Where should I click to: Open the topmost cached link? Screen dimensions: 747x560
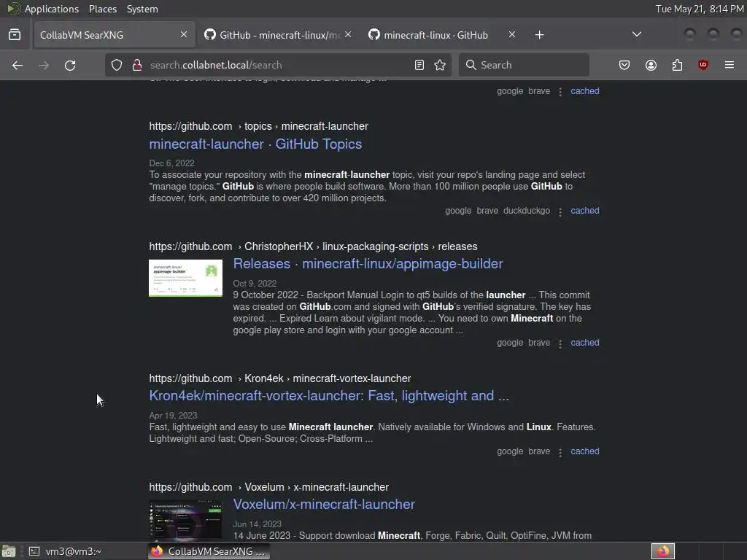click(585, 91)
